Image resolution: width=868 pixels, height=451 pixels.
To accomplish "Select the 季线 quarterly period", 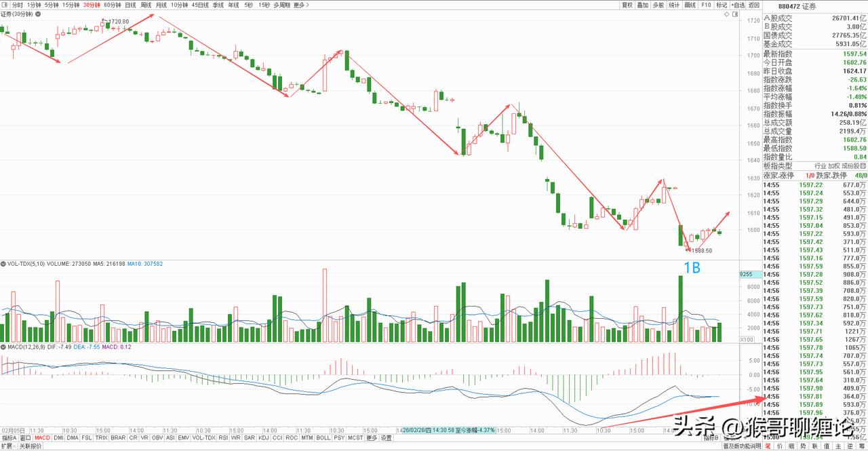I will 218,5.
